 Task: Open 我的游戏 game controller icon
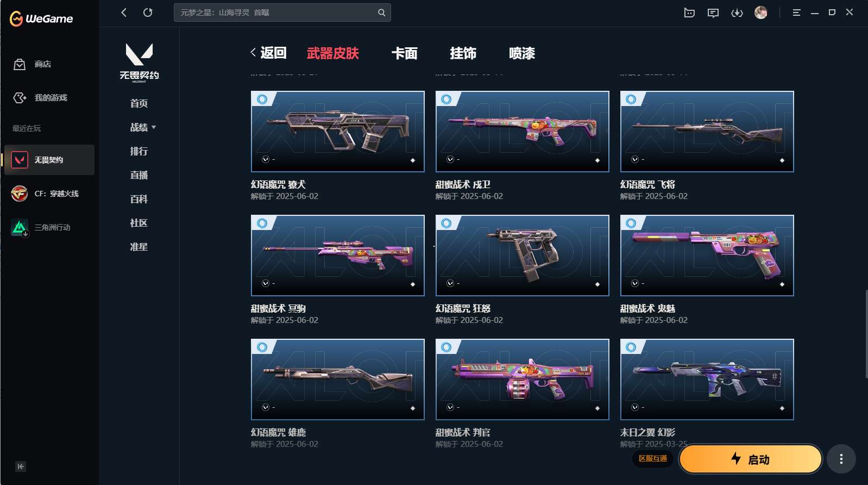(x=20, y=97)
